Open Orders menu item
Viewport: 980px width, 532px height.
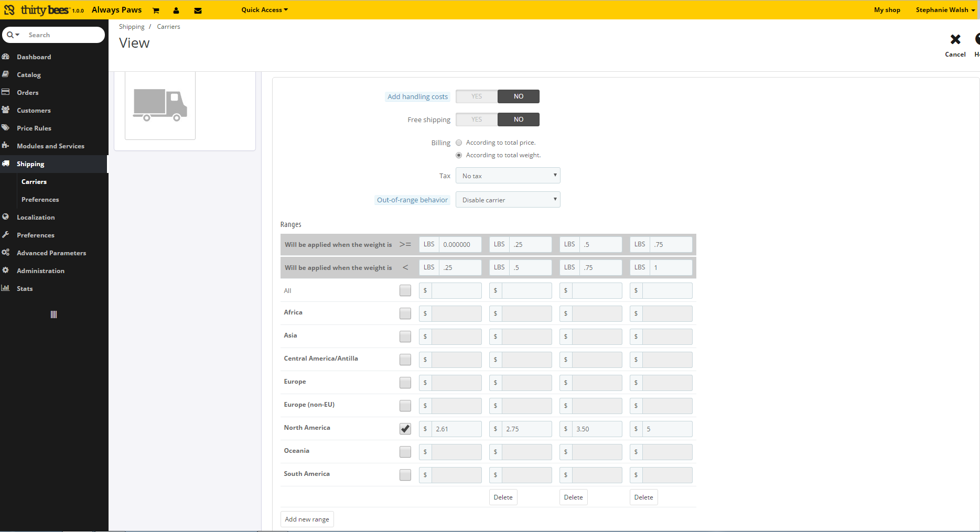click(28, 93)
